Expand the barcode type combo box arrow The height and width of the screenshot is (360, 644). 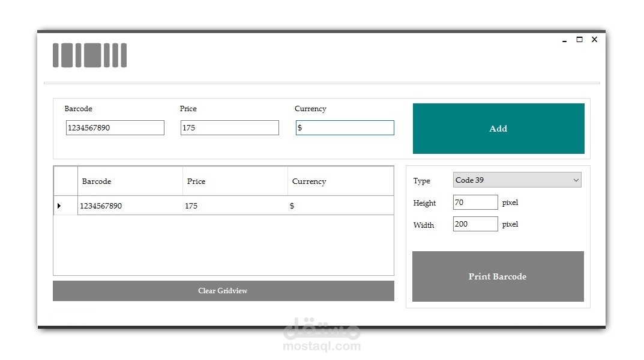(576, 180)
